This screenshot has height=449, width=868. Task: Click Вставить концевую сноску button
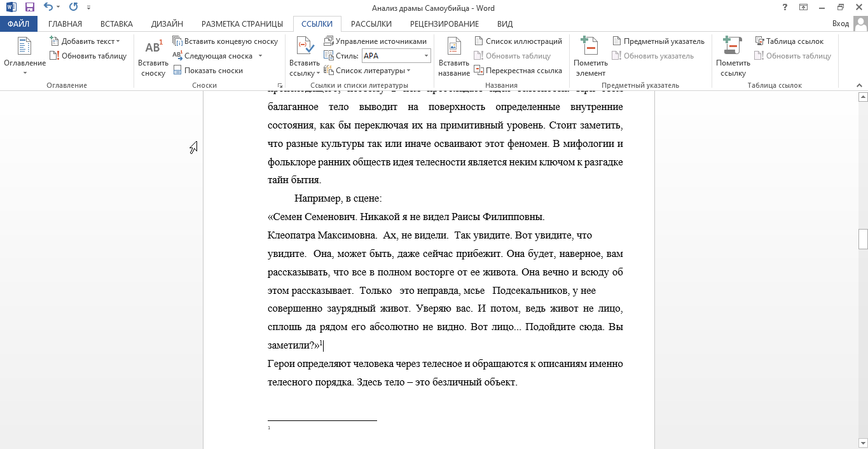click(x=225, y=41)
